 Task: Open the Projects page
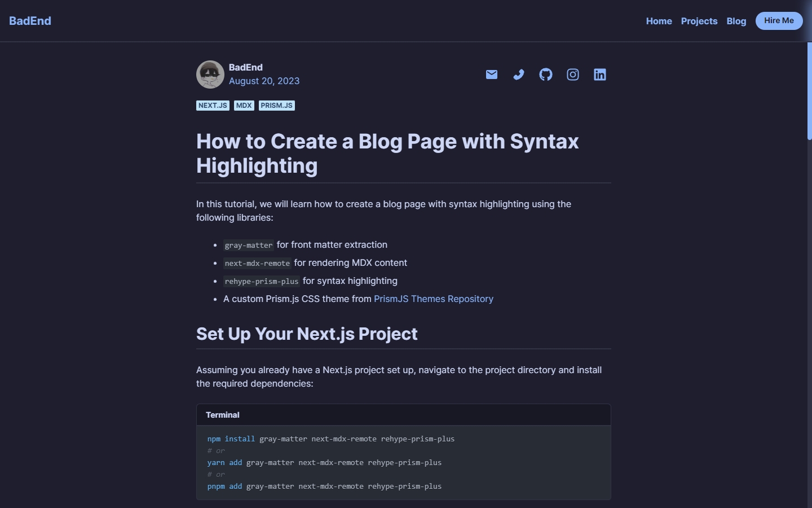click(x=699, y=21)
